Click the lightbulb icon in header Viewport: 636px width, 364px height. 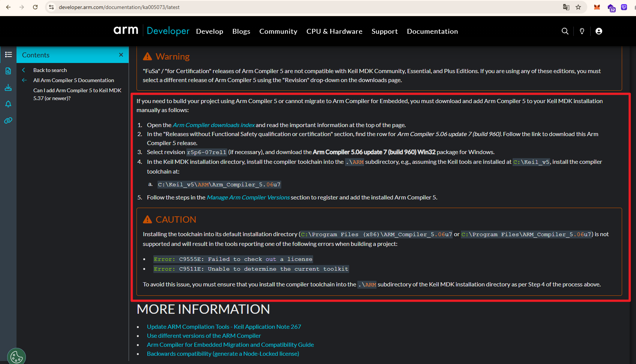click(582, 31)
